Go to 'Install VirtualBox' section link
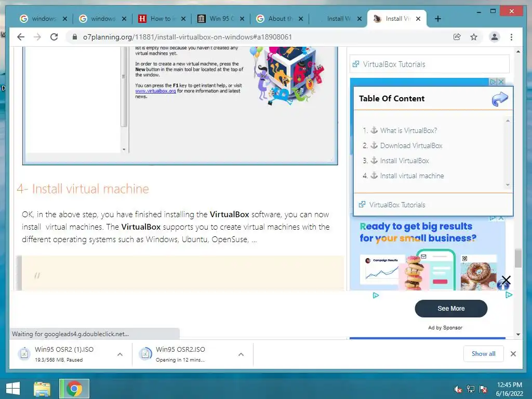Image resolution: width=532 pixels, height=399 pixels. point(404,161)
